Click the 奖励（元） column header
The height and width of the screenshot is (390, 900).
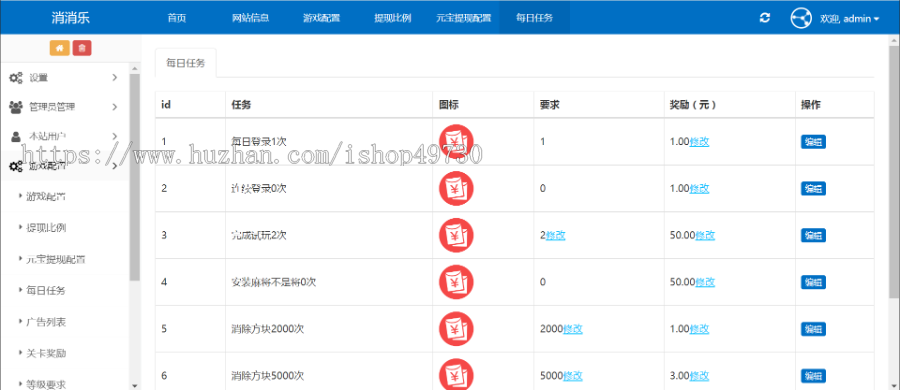coord(729,105)
